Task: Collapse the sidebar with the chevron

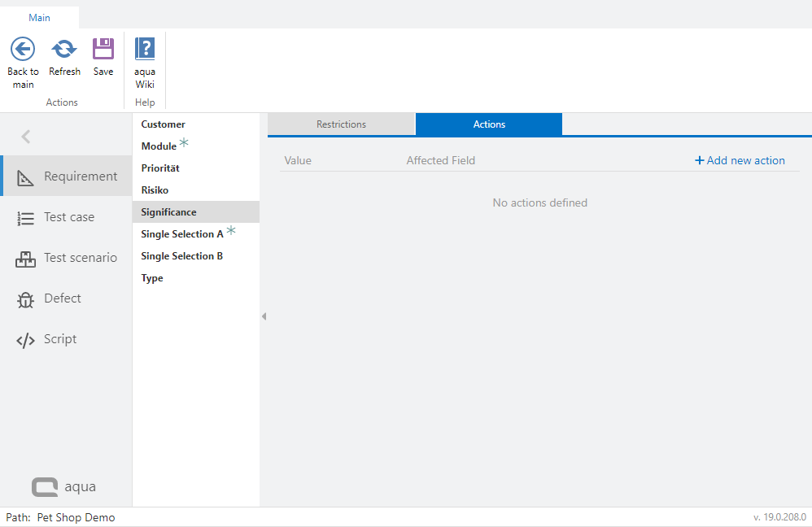Action: 26,137
